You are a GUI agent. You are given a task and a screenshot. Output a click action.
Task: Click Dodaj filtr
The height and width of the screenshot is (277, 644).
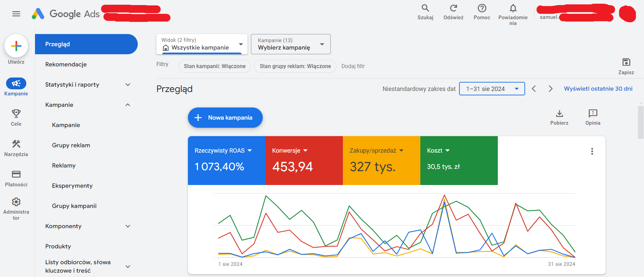[x=353, y=66]
